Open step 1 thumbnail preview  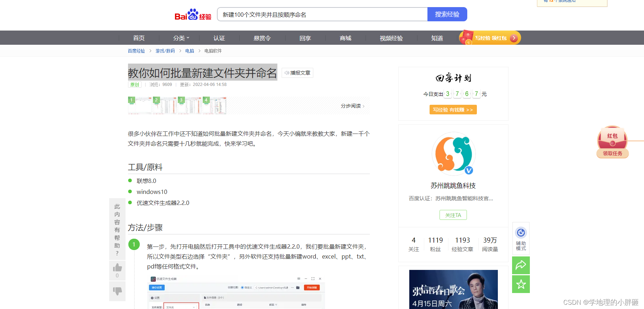pos(140,105)
